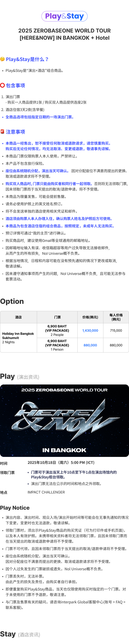This screenshot has width=129, height=644.
Task: Choose the VIP package 2 People option
Action: pos(57,330)
